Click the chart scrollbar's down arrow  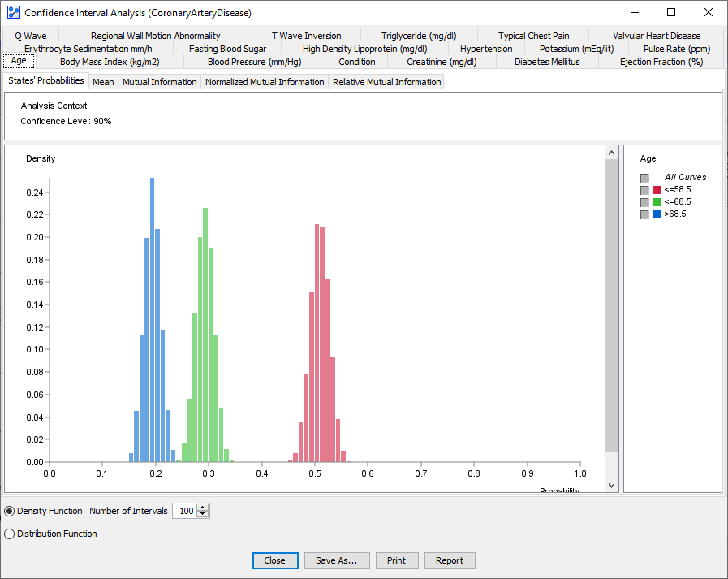tap(612, 485)
